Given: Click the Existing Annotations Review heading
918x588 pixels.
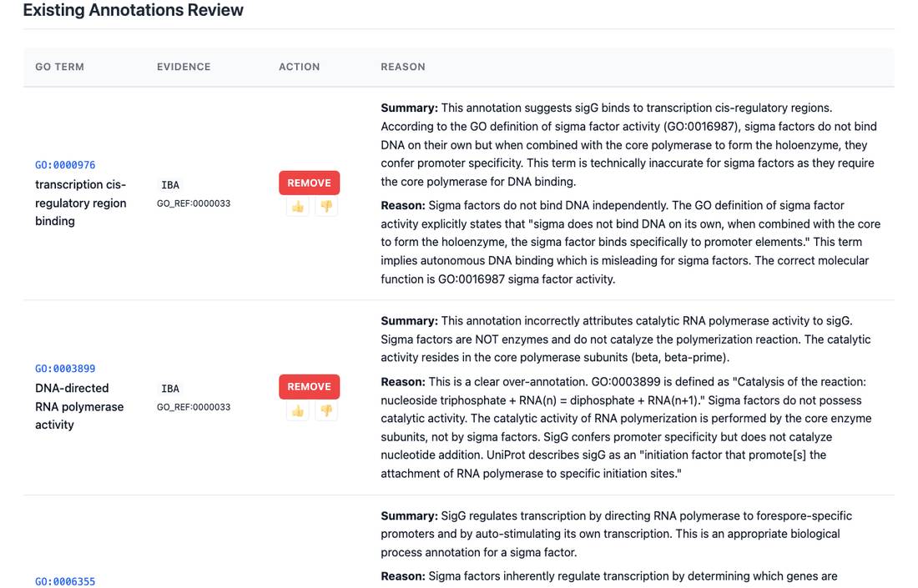Looking at the screenshot, I should 133,10.
